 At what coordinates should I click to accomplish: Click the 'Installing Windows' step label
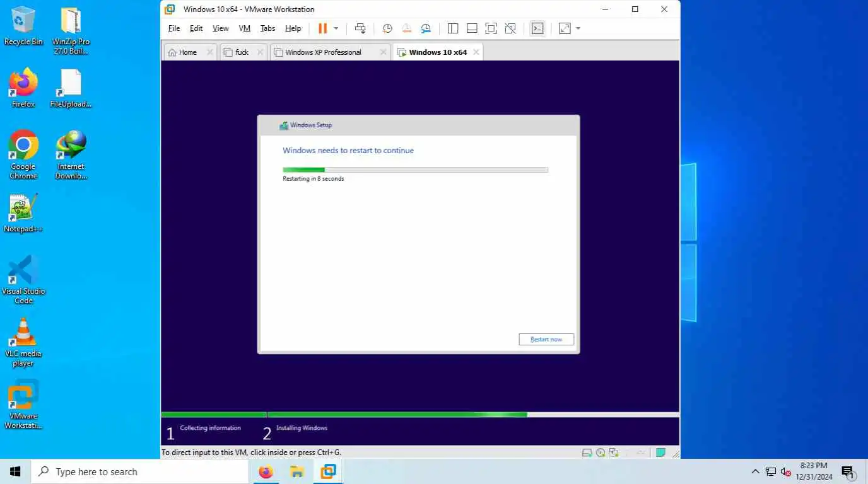pos(302,428)
